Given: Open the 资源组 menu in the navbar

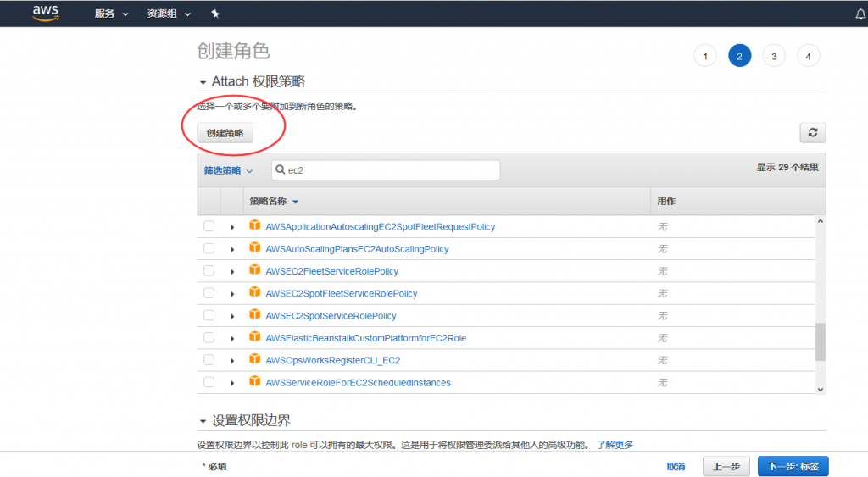Looking at the screenshot, I should point(169,14).
